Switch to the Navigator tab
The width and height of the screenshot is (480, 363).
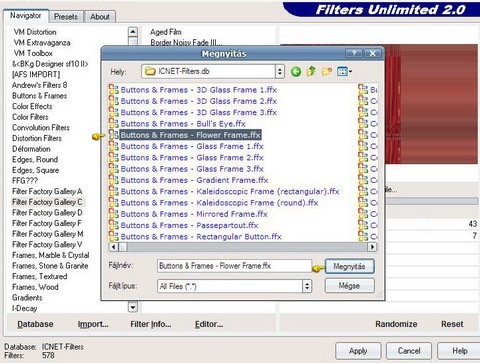(x=26, y=16)
